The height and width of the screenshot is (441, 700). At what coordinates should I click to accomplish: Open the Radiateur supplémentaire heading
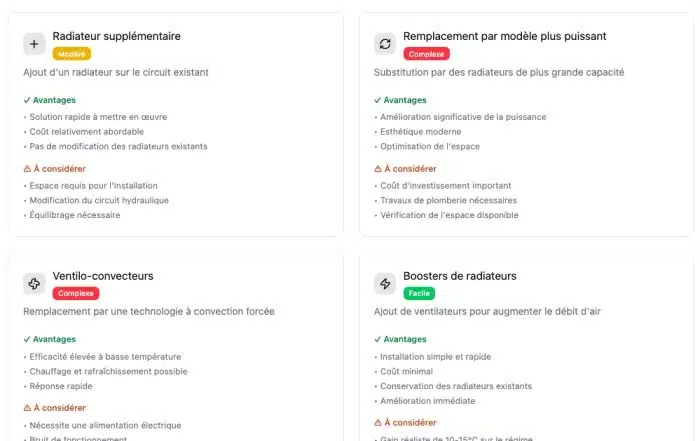pos(116,36)
